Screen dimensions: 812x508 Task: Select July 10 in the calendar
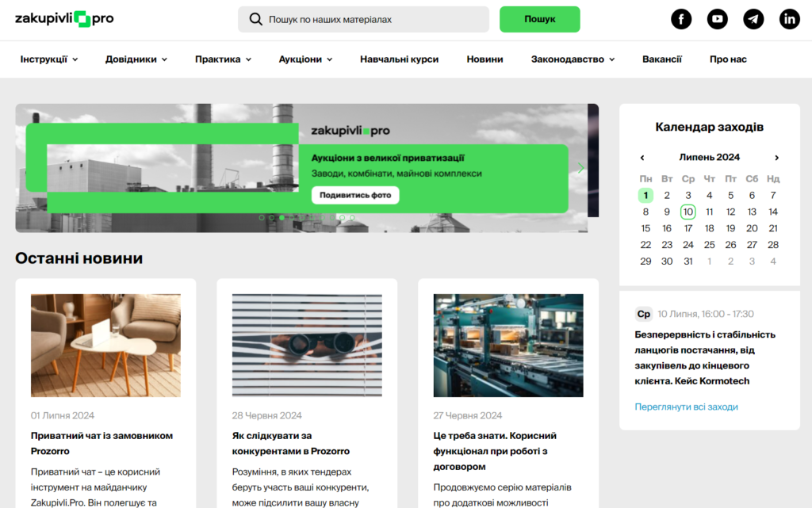pyautogui.click(x=688, y=212)
